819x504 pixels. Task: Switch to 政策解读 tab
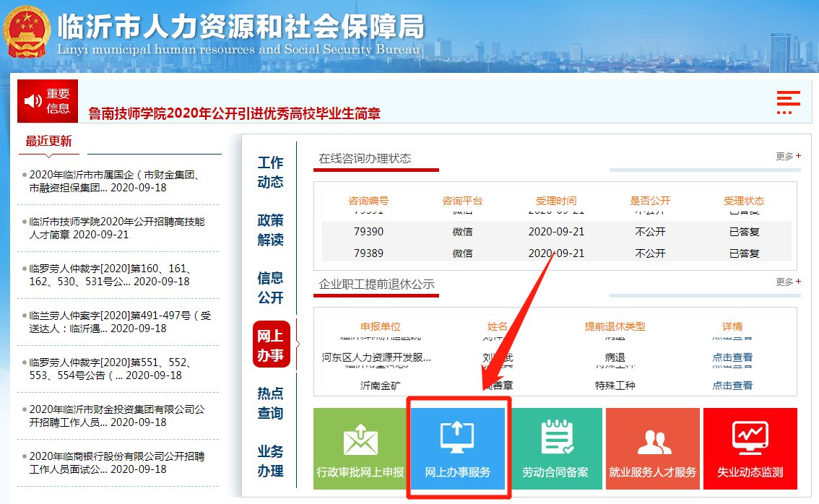click(x=271, y=230)
